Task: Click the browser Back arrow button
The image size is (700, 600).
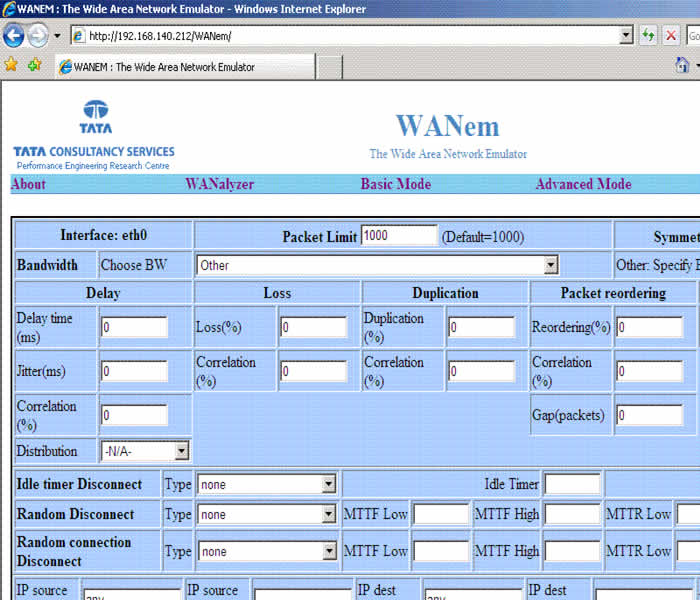Action: 14,37
